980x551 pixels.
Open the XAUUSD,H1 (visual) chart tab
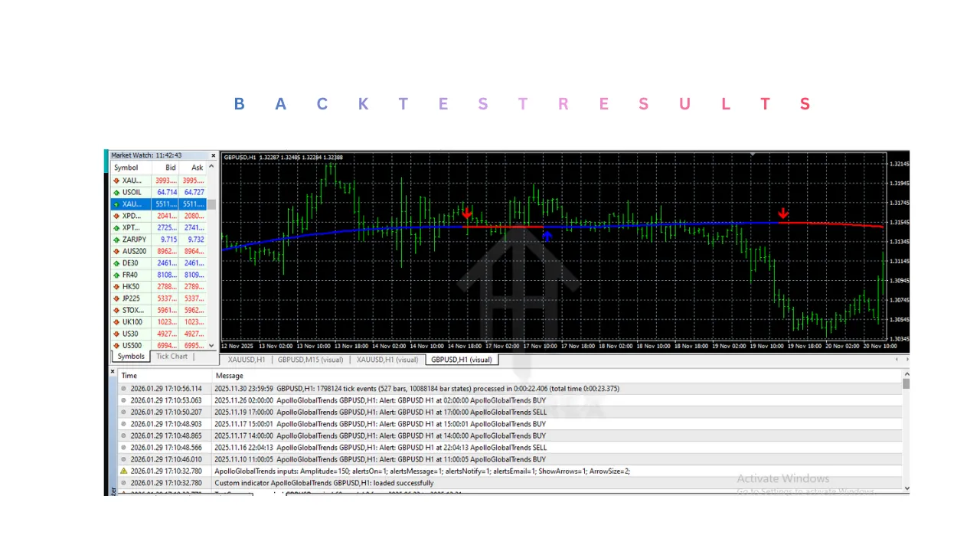pos(387,360)
